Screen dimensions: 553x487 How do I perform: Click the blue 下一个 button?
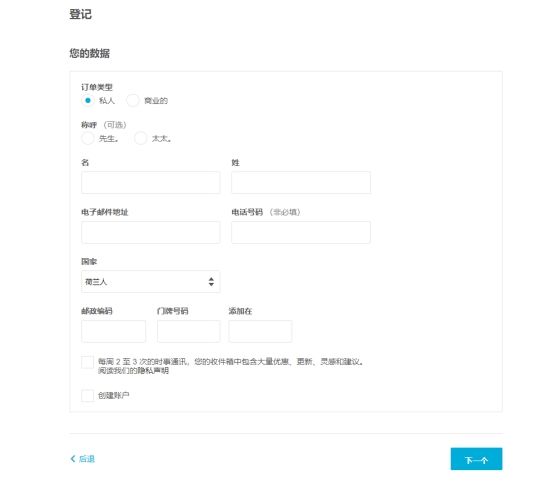point(476,459)
